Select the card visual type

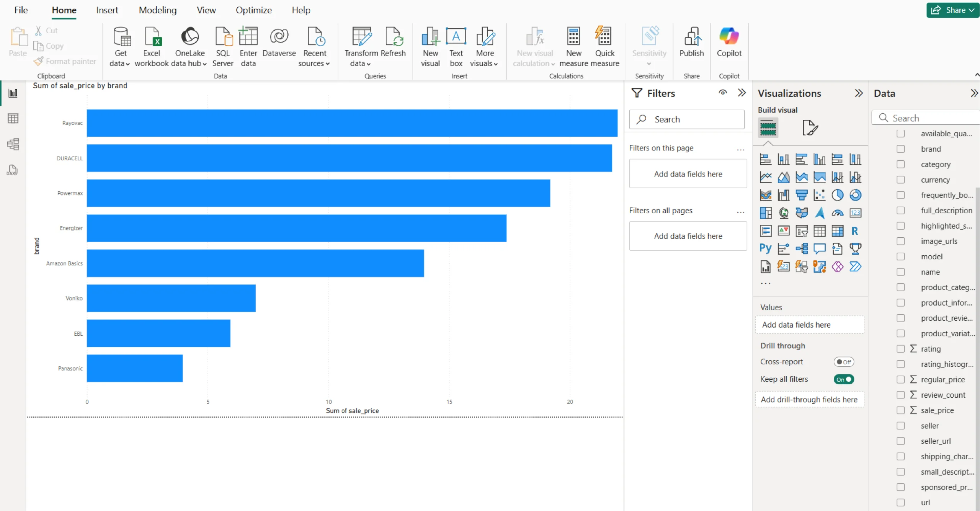coord(855,213)
